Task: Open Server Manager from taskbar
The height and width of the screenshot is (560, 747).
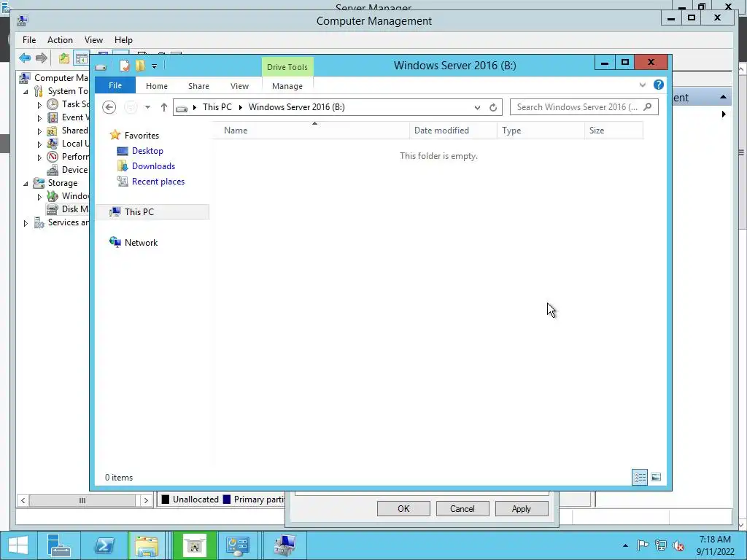Action: click(58, 545)
